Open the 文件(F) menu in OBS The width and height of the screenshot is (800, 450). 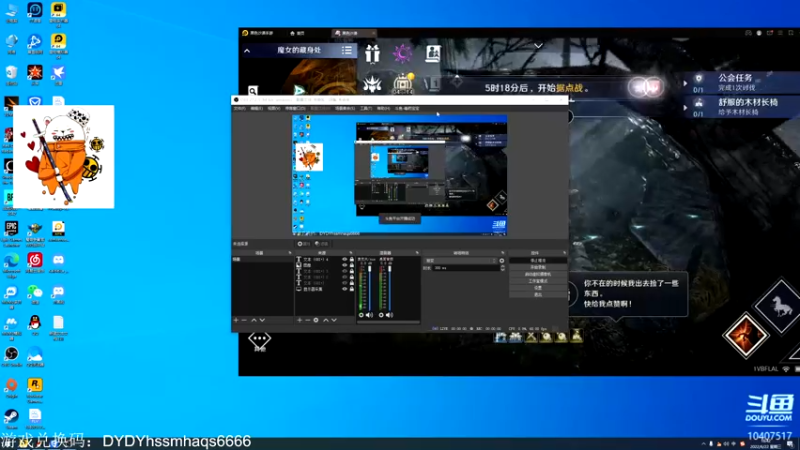[239, 108]
